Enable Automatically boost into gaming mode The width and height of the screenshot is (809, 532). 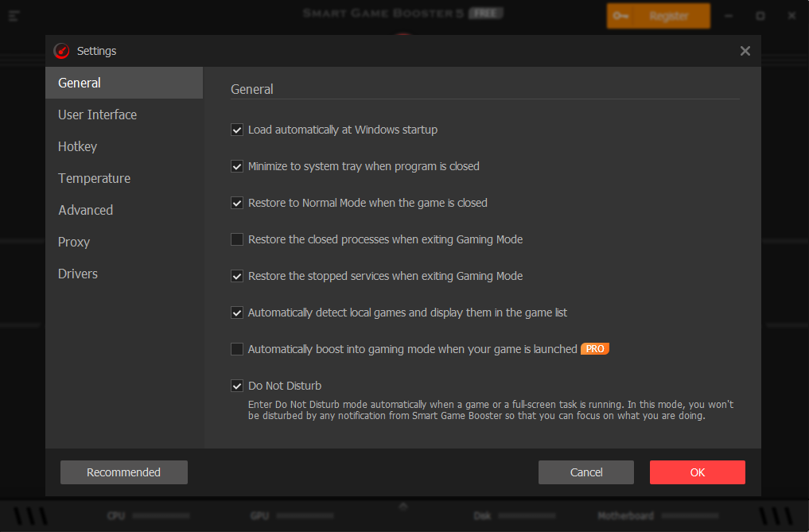pyautogui.click(x=237, y=349)
